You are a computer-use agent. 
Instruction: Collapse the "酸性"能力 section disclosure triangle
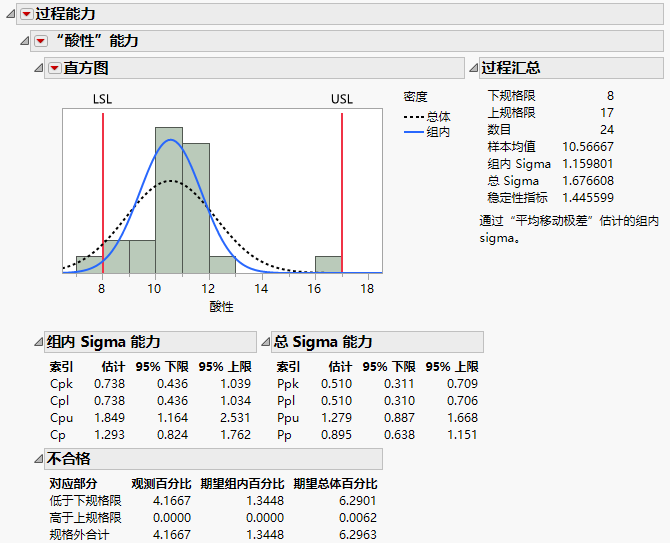pyautogui.click(x=25, y=41)
